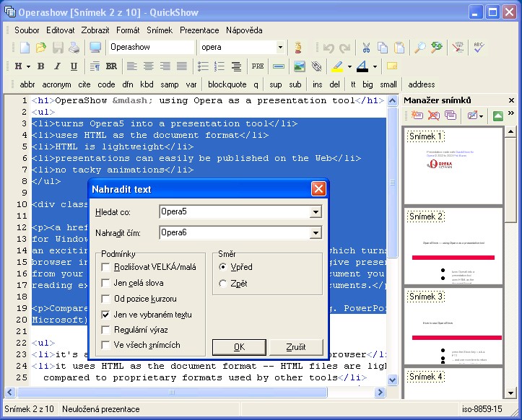
Task: Insert a numbered list icon
Action: [x=219, y=66]
